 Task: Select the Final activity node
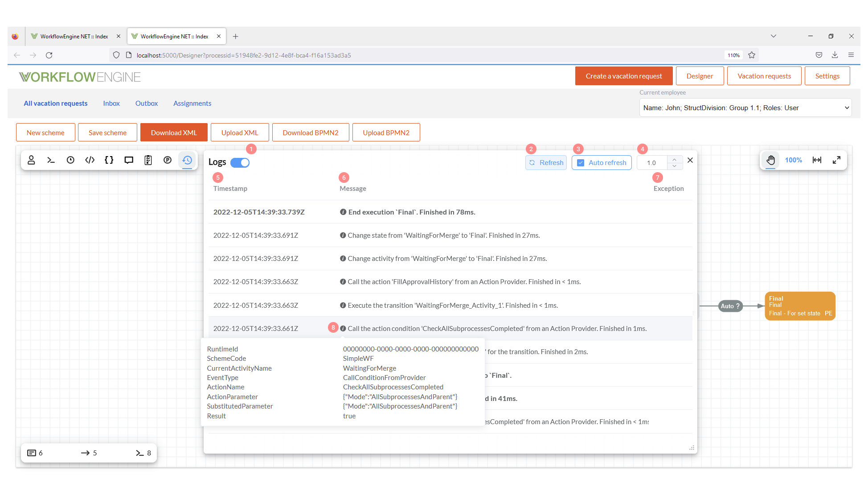tap(800, 306)
